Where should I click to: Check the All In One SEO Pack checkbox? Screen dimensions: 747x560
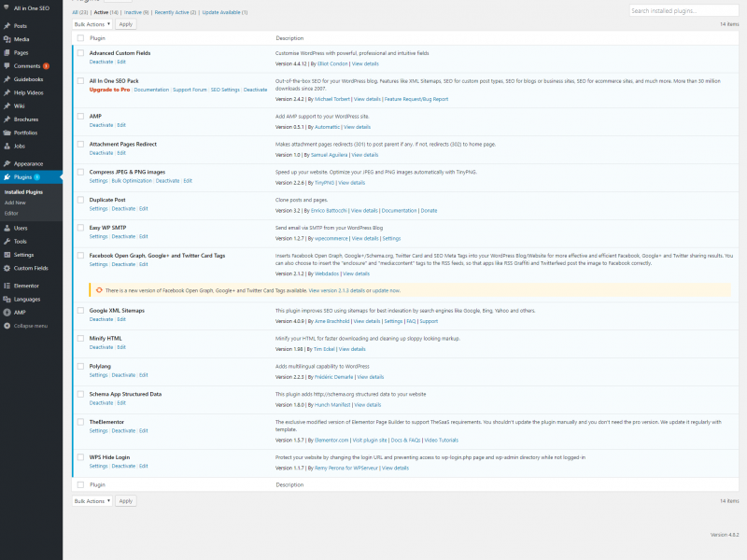80,80
